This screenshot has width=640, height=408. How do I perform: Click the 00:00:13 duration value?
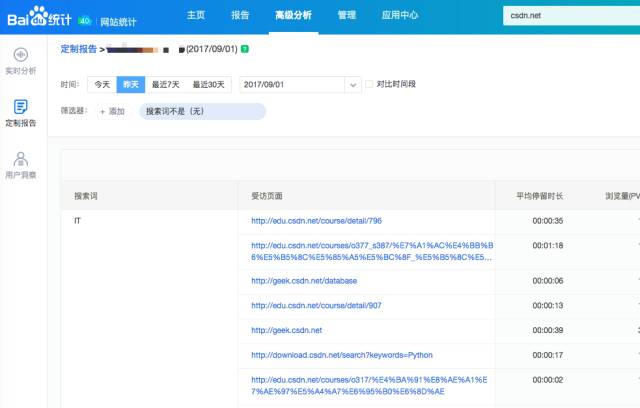point(548,305)
